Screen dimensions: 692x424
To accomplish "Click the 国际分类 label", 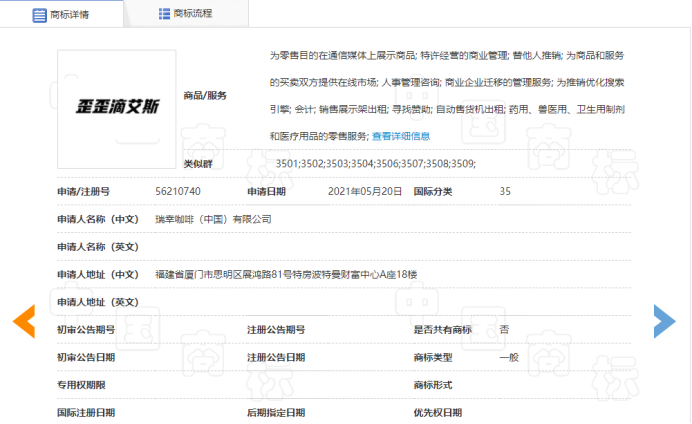I will click(x=433, y=191).
